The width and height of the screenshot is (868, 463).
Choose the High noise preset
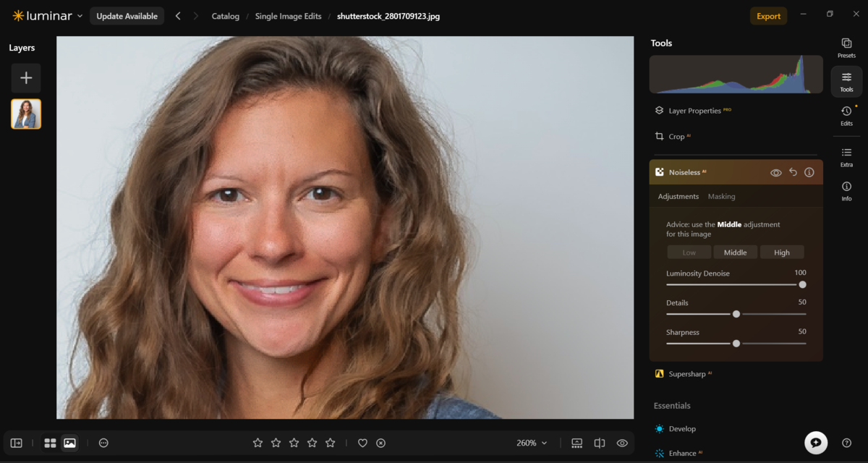pos(782,252)
